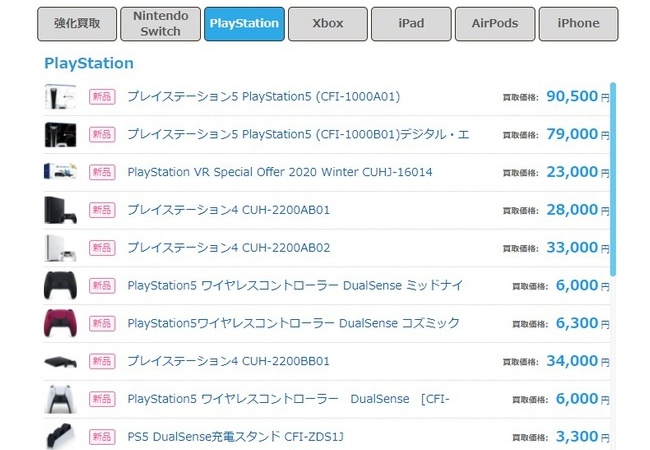Image resolution: width=650 pixels, height=450 pixels.
Task: Click the black DualSense Midnight controller image
Action: 61,285
